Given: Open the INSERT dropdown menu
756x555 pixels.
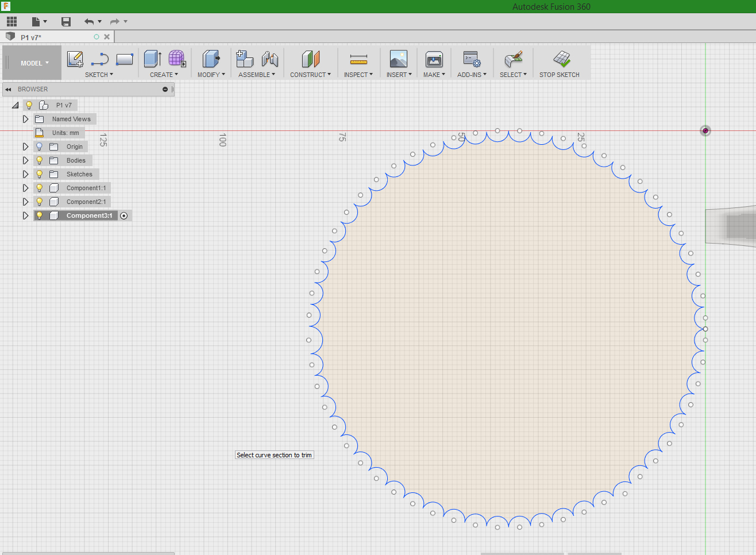Looking at the screenshot, I should (399, 75).
